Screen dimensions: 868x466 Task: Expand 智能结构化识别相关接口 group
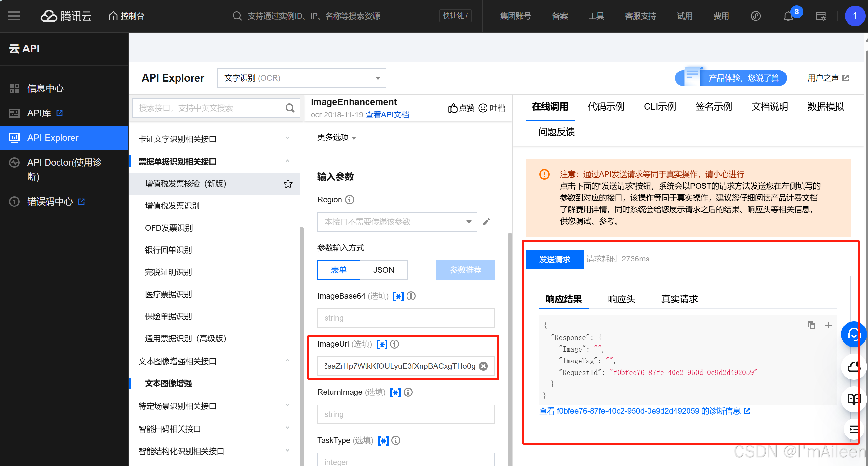(x=214, y=451)
